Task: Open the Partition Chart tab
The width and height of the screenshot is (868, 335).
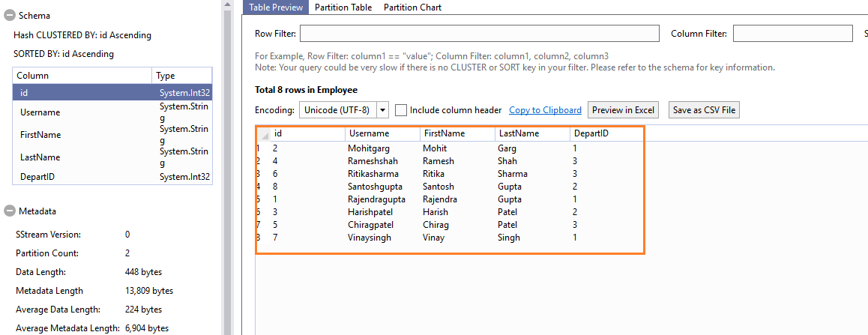Action: click(x=412, y=7)
